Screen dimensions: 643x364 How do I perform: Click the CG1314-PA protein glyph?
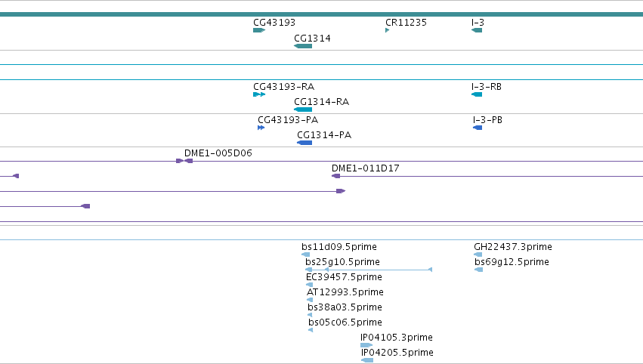[304, 143]
